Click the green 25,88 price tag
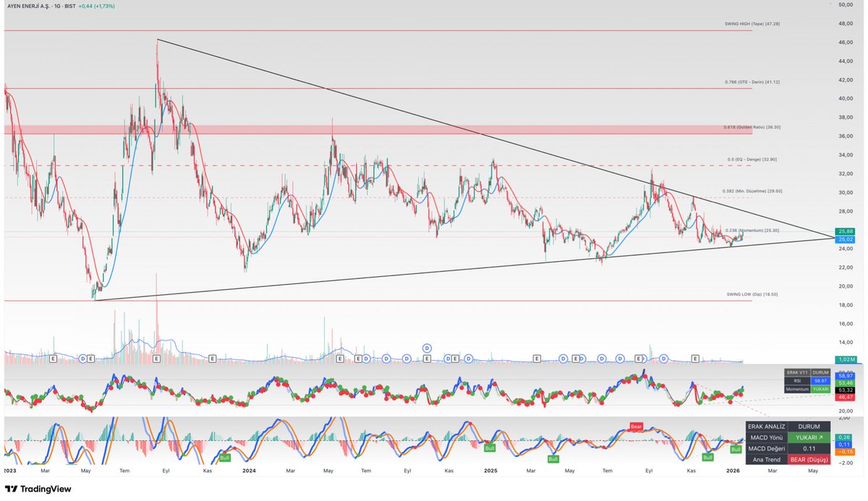868x501 pixels. tap(845, 231)
